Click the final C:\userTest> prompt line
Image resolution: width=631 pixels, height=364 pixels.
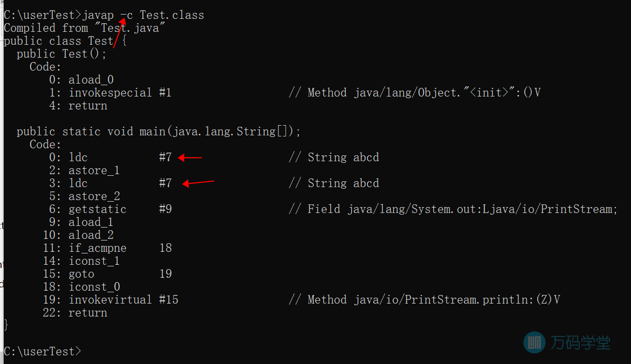pyautogui.click(x=42, y=352)
